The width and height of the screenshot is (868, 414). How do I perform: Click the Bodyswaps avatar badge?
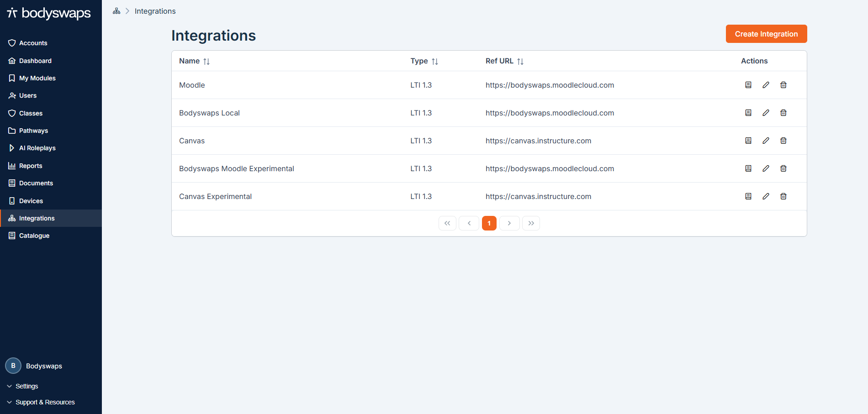(x=13, y=366)
